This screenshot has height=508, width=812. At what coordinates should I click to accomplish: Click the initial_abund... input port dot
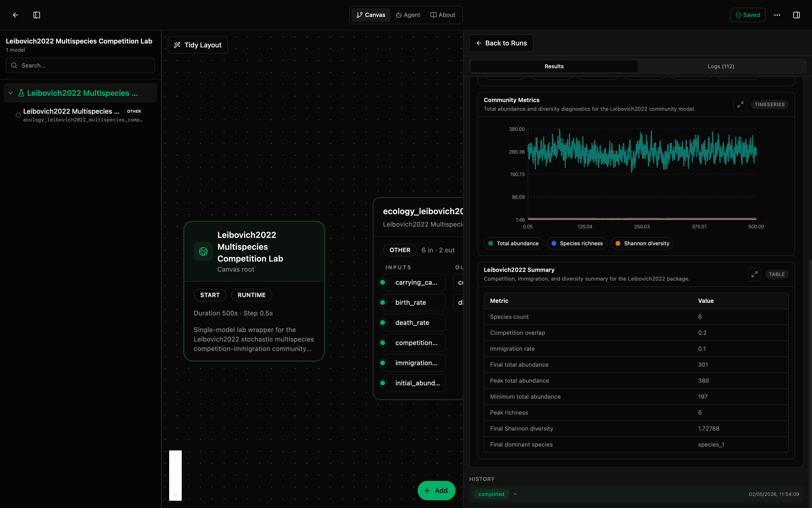pos(383,383)
